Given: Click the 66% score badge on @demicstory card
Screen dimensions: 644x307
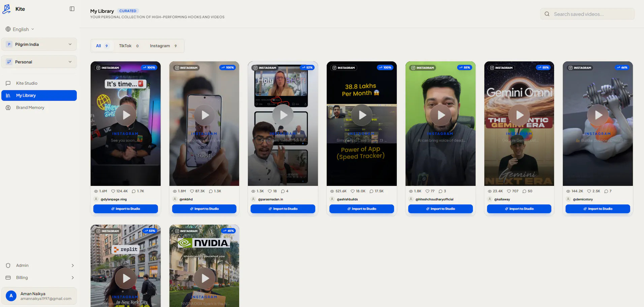Looking at the screenshot, I should (622, 67).
